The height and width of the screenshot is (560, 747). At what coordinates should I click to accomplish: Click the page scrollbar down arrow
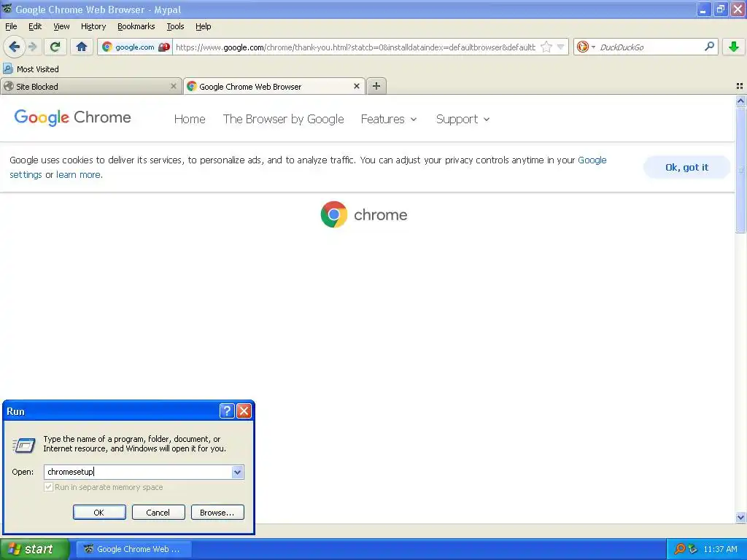(740, 517)
